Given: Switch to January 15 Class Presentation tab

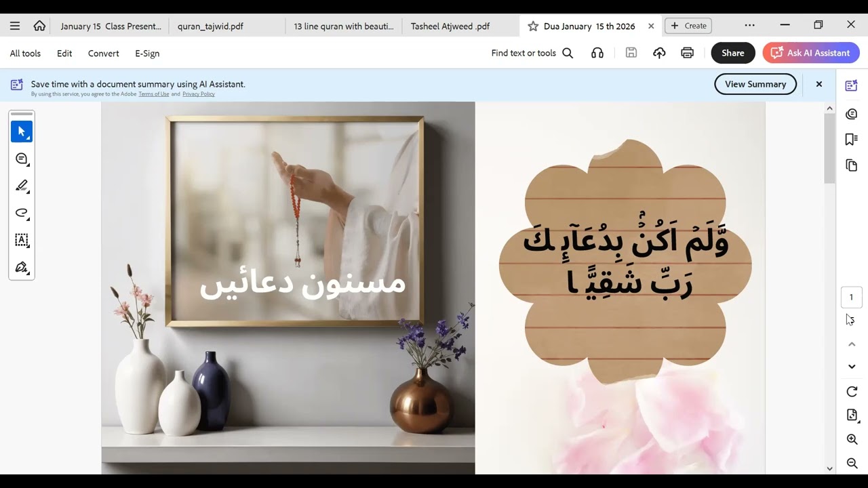Looking at the screenshot, I should pyautogui.click(x=111, y=26).
